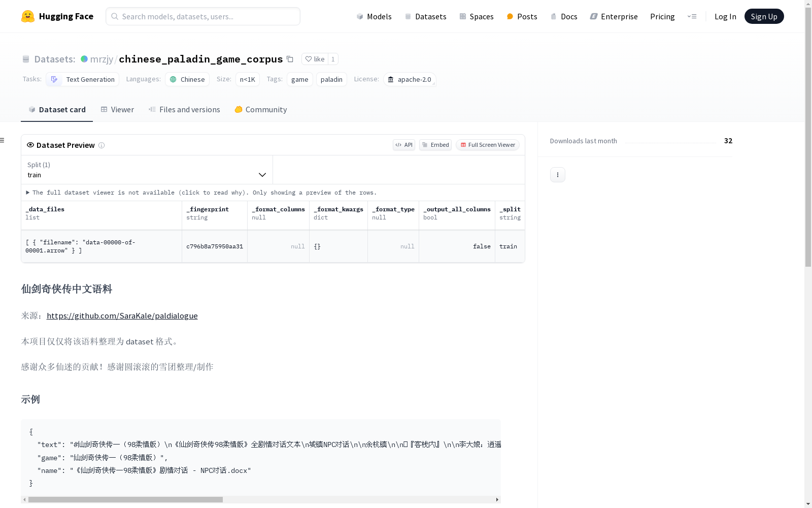This screenshot has height=508, width=812.
Task: Click the Datasets breadcrumb database icon
Action: (x=26, y=59)
